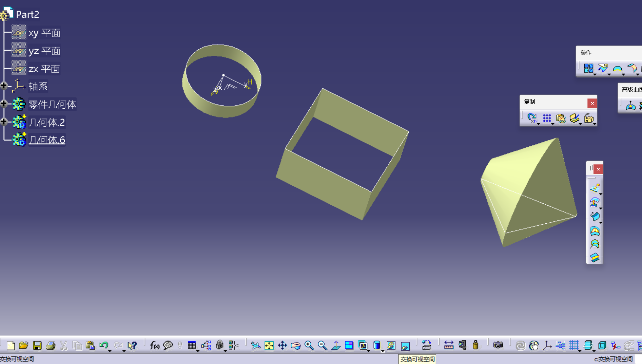This screenshot has width=642, height=364.
Task: Expand the 零件几何体 tree node
Action: pyautogui.click(x=4, y=104)
